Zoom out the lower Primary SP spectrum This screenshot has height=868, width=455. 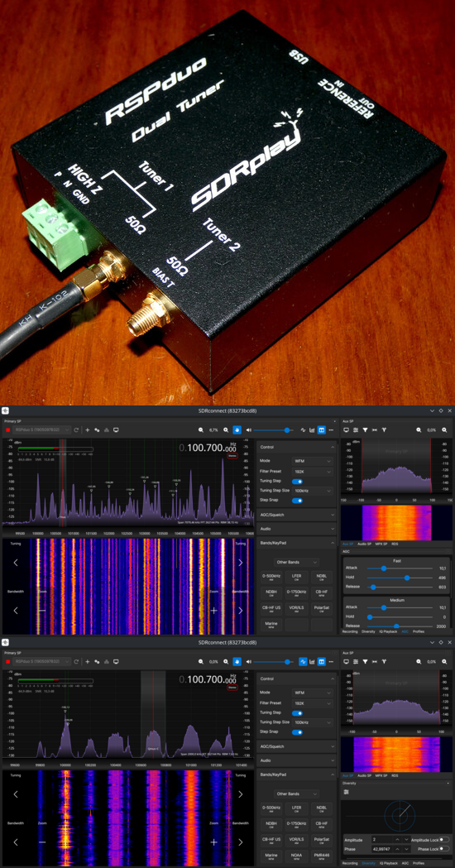click(201, 661)
